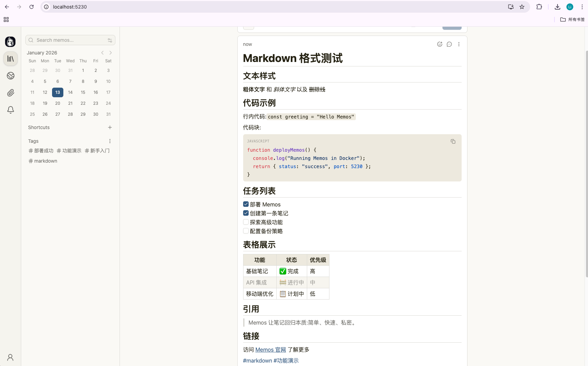Go to next month in calendar
588x366 pixels.
111,53
